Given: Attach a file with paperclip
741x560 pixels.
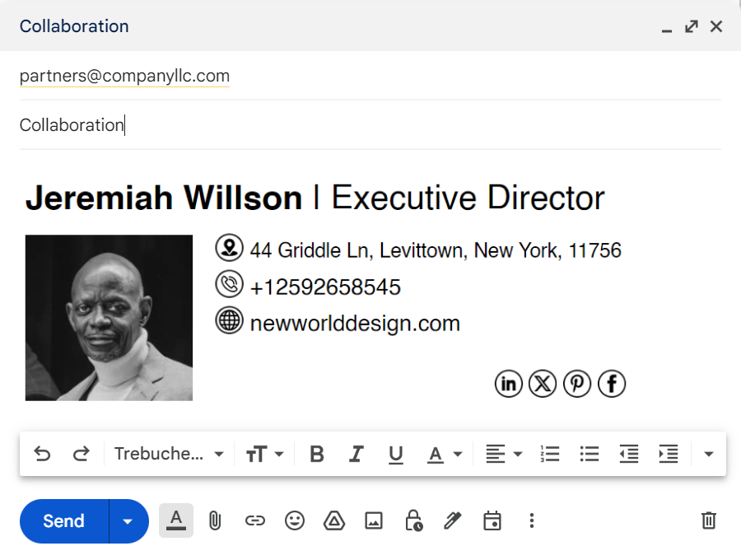Looking at the screenshot, I should tap(215, 520).
